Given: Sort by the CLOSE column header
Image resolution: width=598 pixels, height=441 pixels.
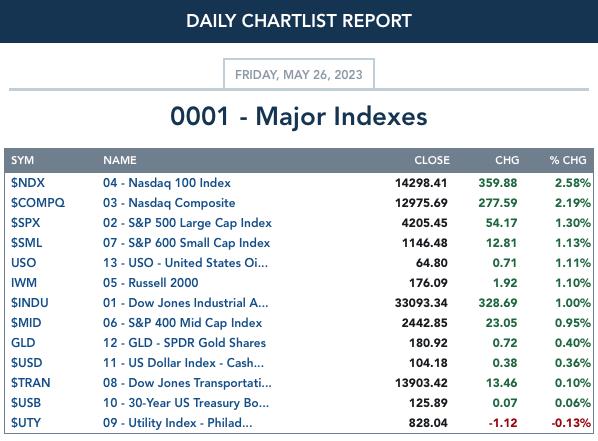Looking at the screenshot, I should tap(432, 160).
